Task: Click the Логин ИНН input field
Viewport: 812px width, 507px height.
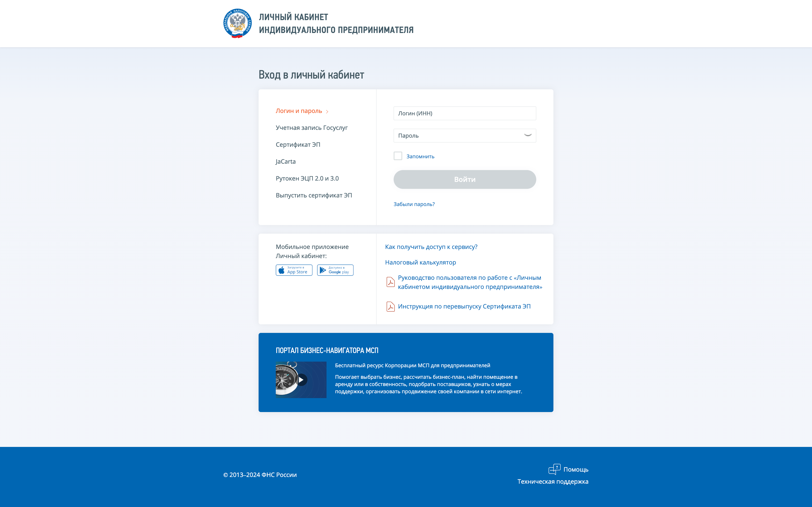Action: [465, 113]
